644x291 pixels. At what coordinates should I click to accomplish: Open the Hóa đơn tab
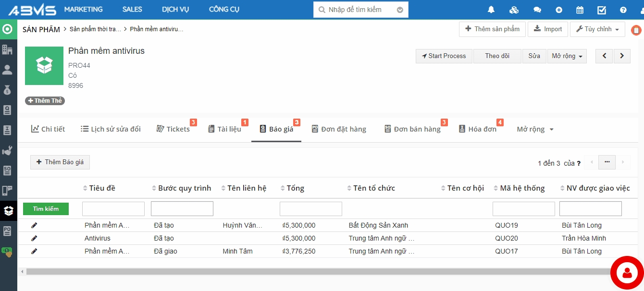click(478, 129)
